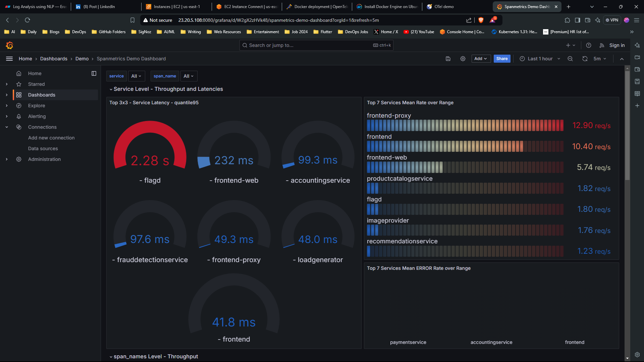Toggle the browser sidebar panel icon
The width and height of the screenshot is (644, 362).
pyautogui.click(x=578, y=20)
